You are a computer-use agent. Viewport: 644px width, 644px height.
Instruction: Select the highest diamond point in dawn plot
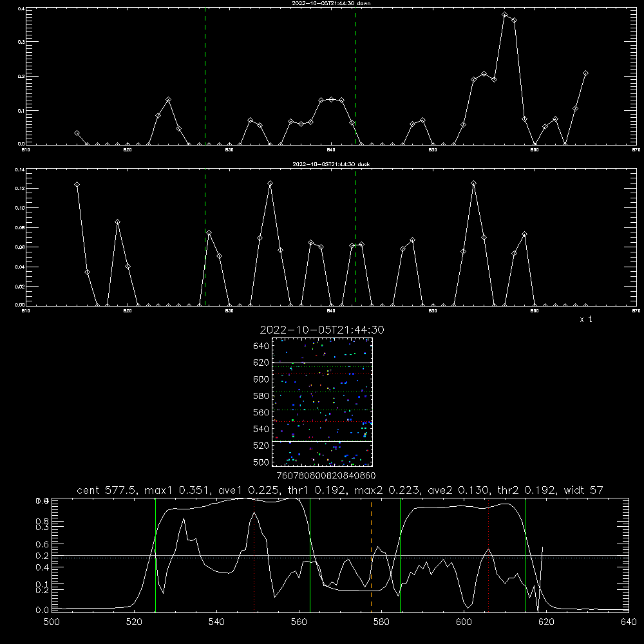[505, 15]
